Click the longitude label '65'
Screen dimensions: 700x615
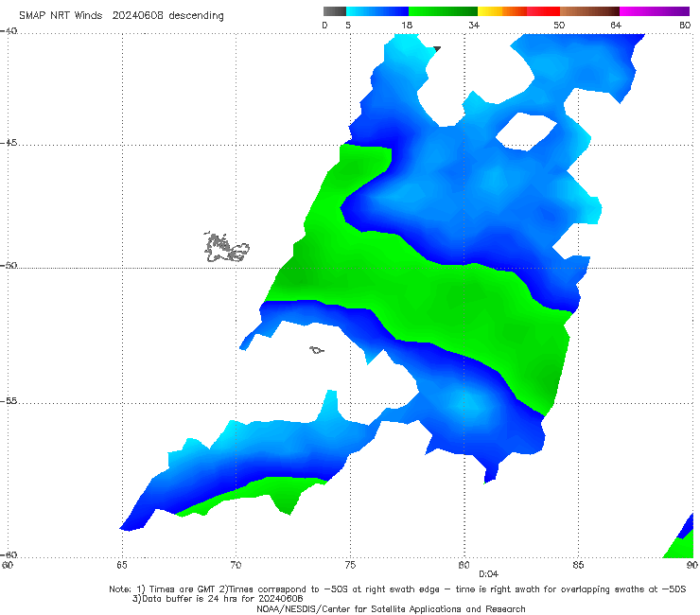122,566
